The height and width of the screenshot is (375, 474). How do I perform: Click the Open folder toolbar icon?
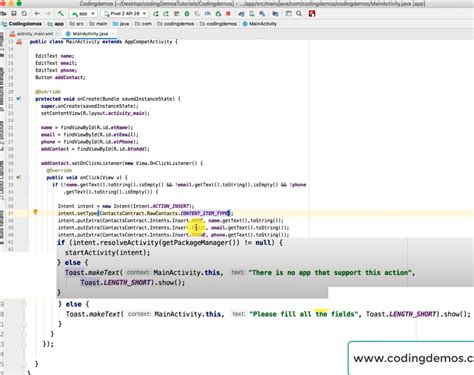coord(3,14)
